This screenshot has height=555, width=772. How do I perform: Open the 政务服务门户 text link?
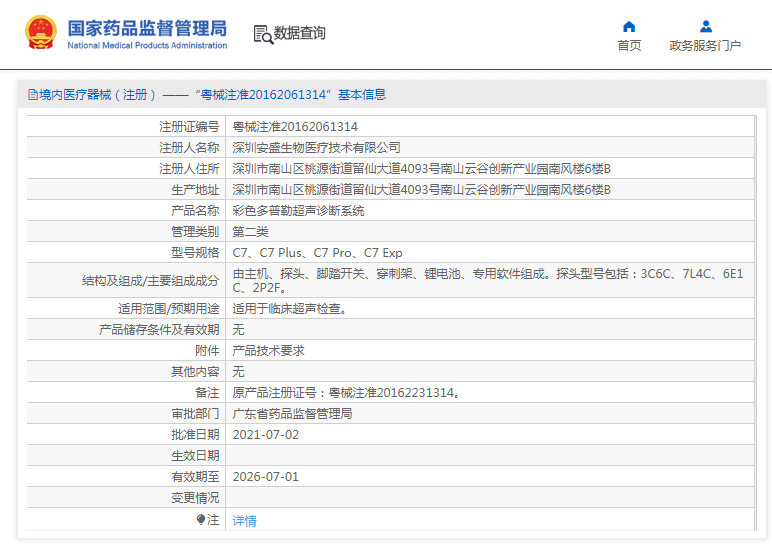pos(705,46)
